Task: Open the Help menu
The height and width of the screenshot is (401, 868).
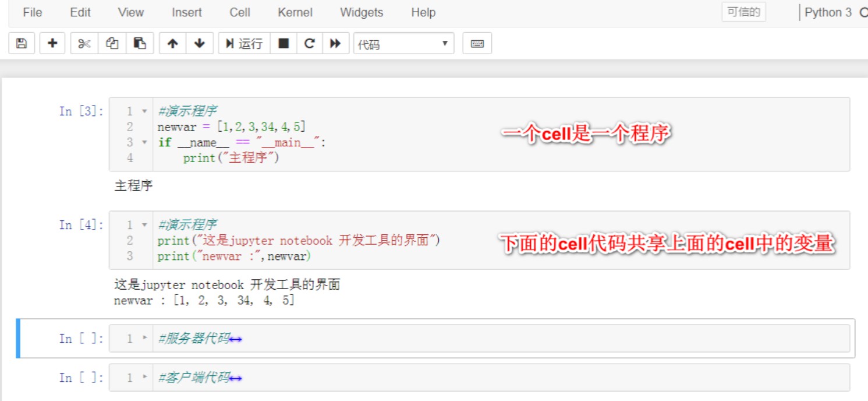Action: point(423,12)
